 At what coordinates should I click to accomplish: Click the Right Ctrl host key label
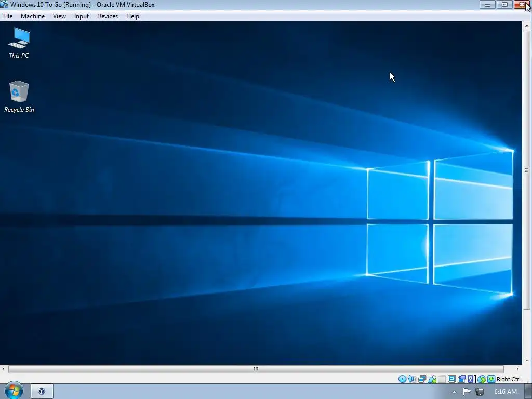tap(508, 379)
